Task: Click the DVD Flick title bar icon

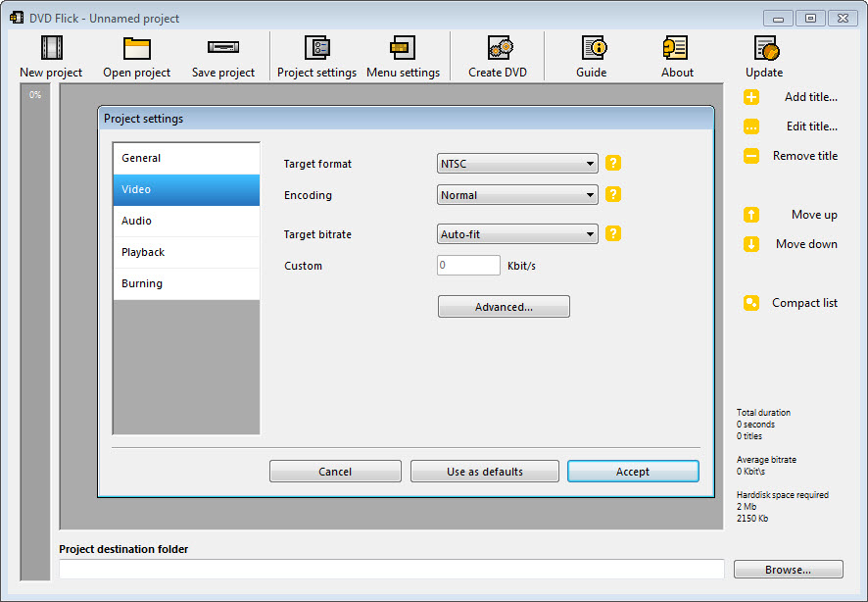Action: tap(17, 18)
